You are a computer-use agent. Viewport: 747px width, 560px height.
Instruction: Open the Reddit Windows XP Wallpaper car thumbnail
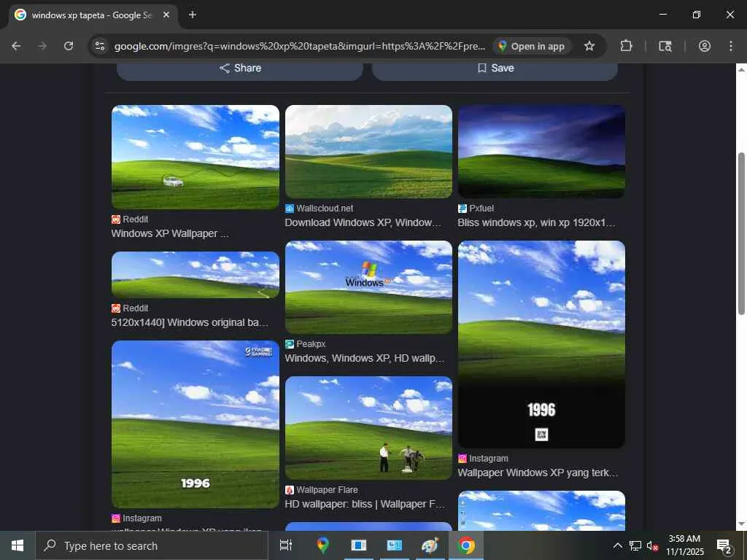click(196, 157)
